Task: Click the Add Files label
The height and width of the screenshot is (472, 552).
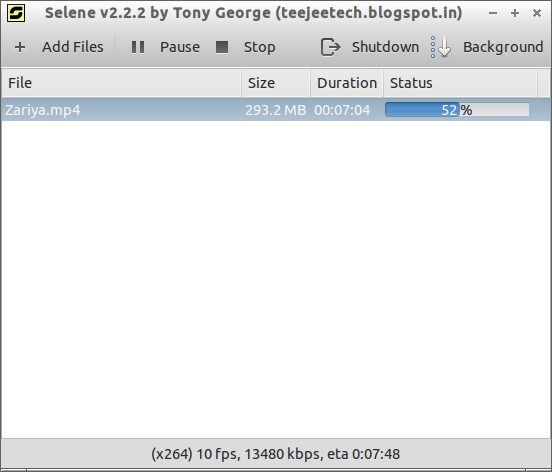Action: 73,47
